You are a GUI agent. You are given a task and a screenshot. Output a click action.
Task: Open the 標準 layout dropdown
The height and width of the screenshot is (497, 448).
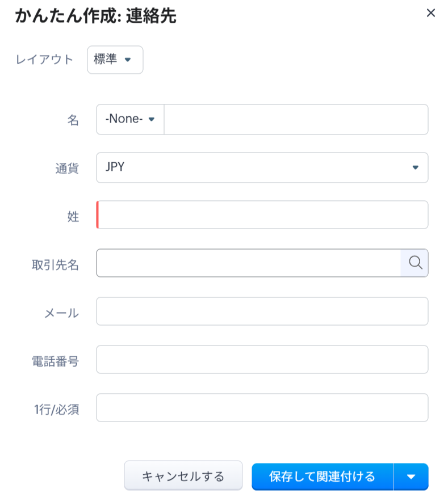coord(115,60)
